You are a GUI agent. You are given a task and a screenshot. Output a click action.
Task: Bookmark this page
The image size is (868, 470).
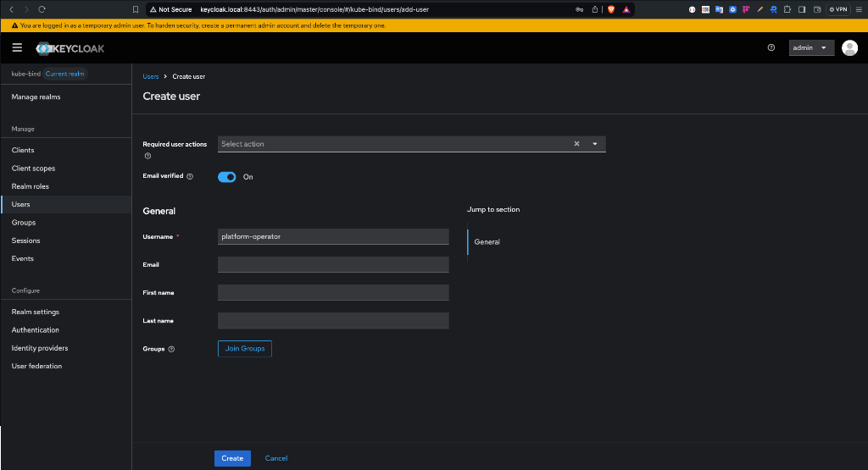(x=136, y=9)
